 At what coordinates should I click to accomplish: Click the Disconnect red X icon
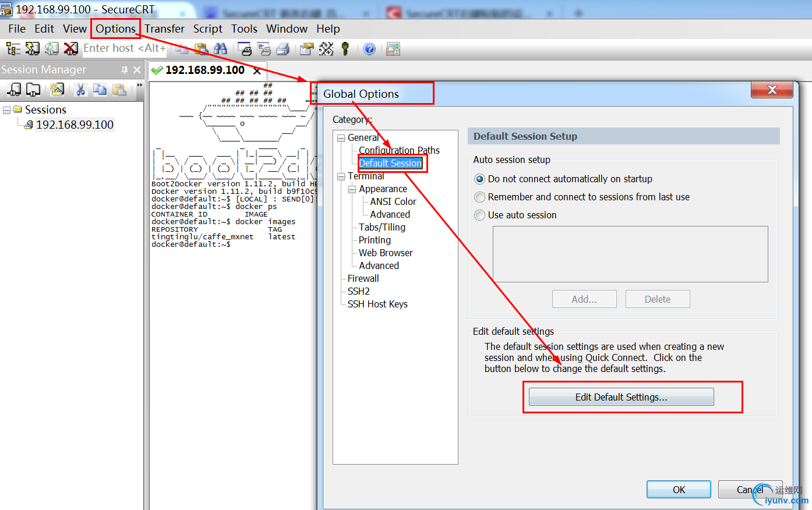(71, 49)
